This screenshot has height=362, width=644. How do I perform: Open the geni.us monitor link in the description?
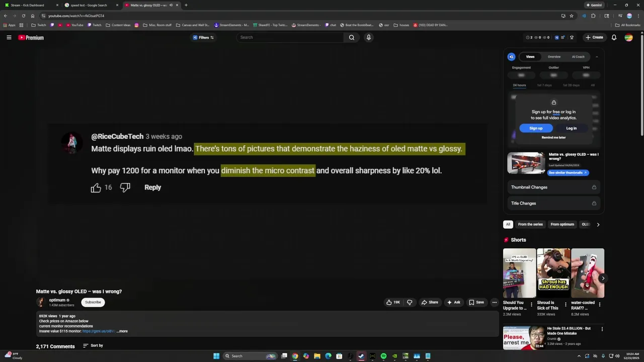98,331
